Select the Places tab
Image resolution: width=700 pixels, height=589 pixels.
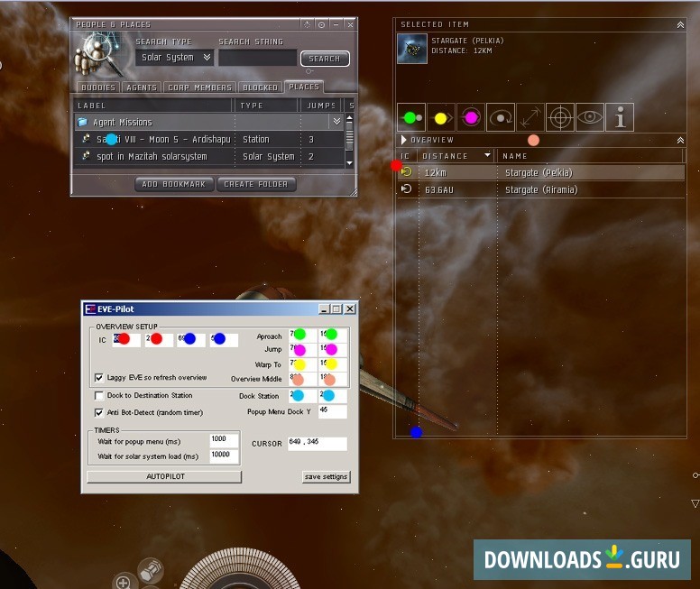point(304,87)
